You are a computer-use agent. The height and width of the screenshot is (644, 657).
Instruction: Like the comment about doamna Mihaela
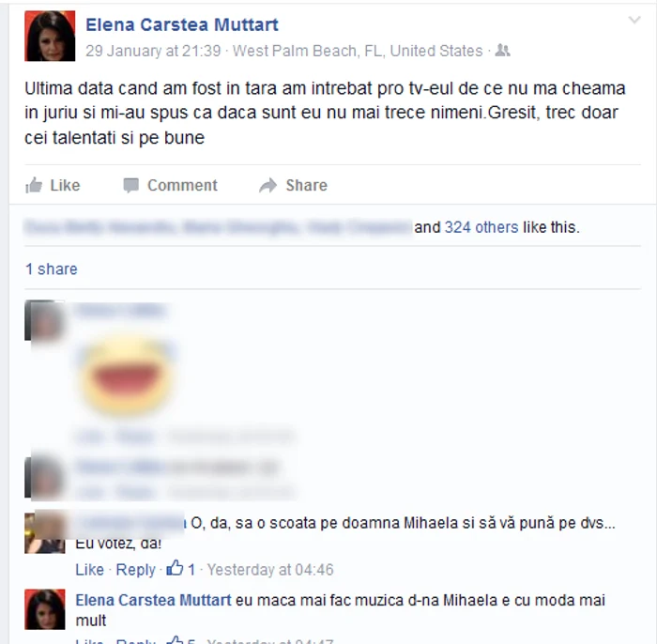[90, 570]
